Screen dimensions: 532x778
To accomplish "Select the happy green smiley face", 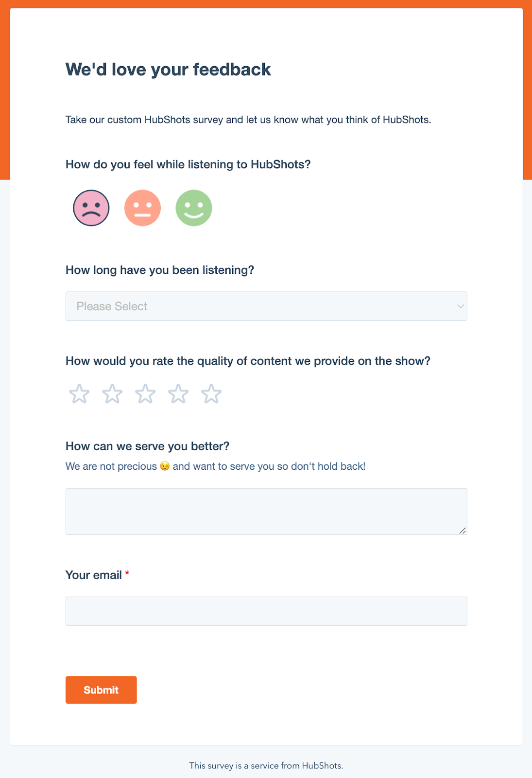I will coord(194,208).
